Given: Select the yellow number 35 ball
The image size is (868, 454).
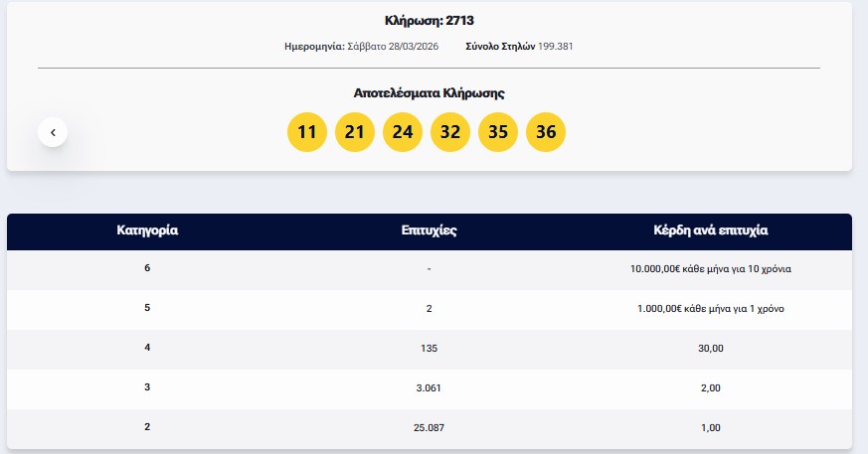Looking at the screenshot, I should (x=498, y=131).
